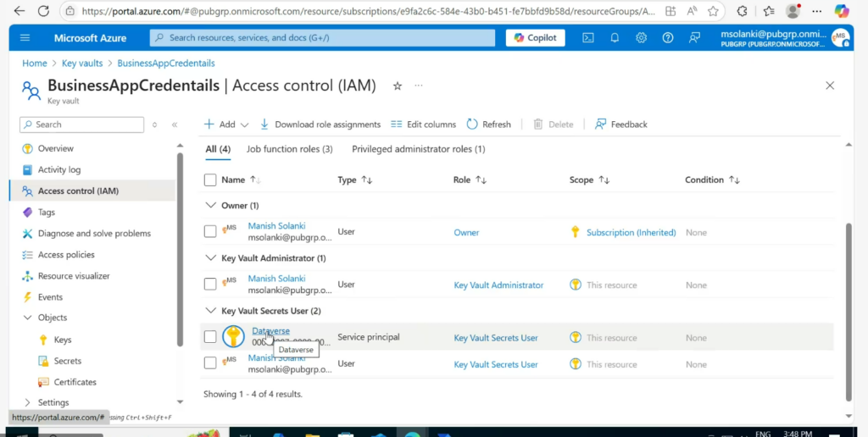868x437 pixels.
Task: Favorite this resource with the star
Action: (x=398, y=86)
